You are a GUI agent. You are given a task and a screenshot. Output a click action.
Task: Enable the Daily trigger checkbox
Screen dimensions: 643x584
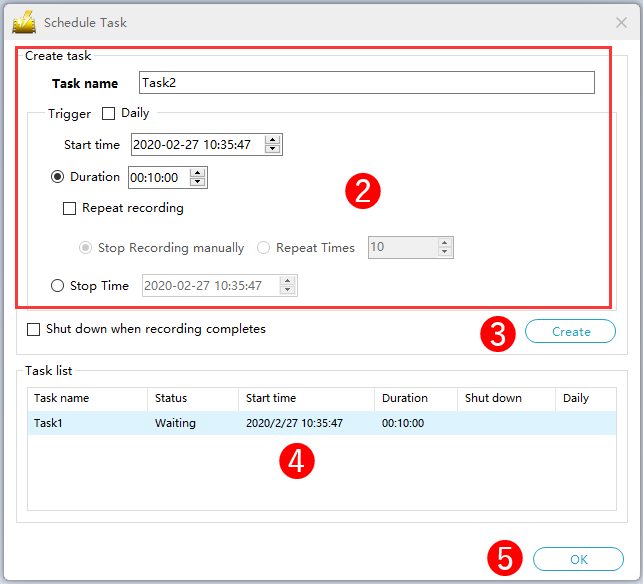(108, 113)
